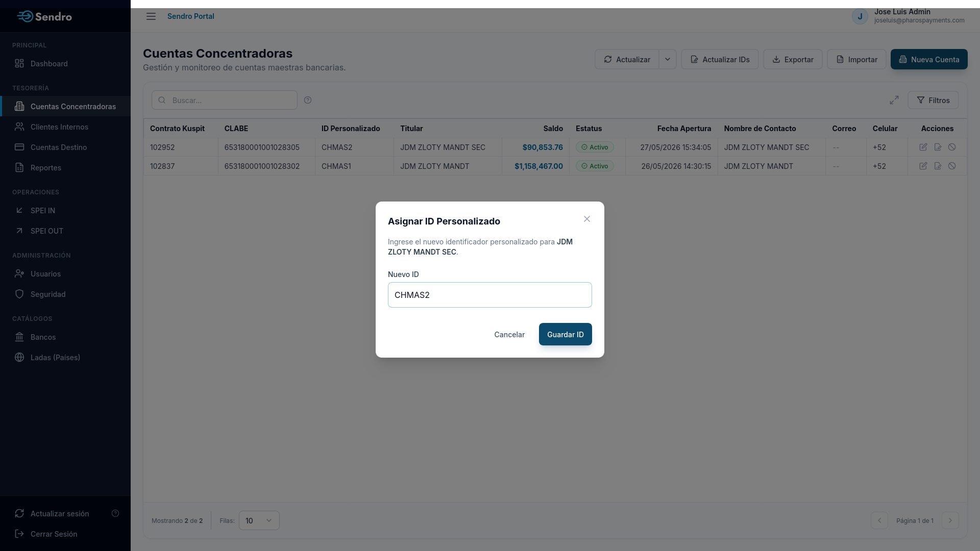Open SPEI IN operations
Image resolution: width=980 pixels, height=551 pixels.
[x=65, y=210]
